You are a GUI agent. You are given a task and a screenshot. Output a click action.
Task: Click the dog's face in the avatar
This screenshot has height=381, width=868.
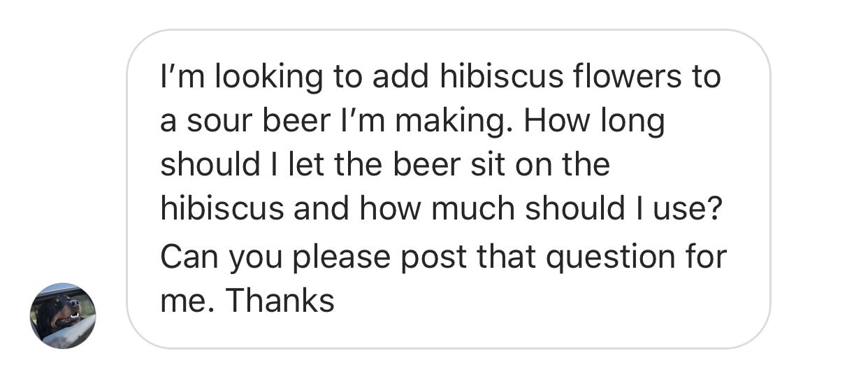click(64, 311)
